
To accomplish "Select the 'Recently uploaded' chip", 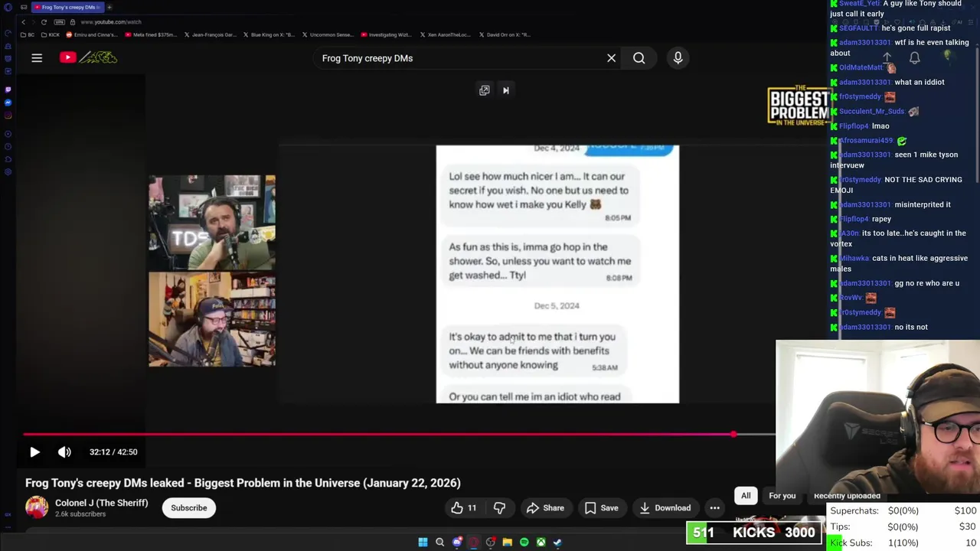I will (x=847, y=496).
